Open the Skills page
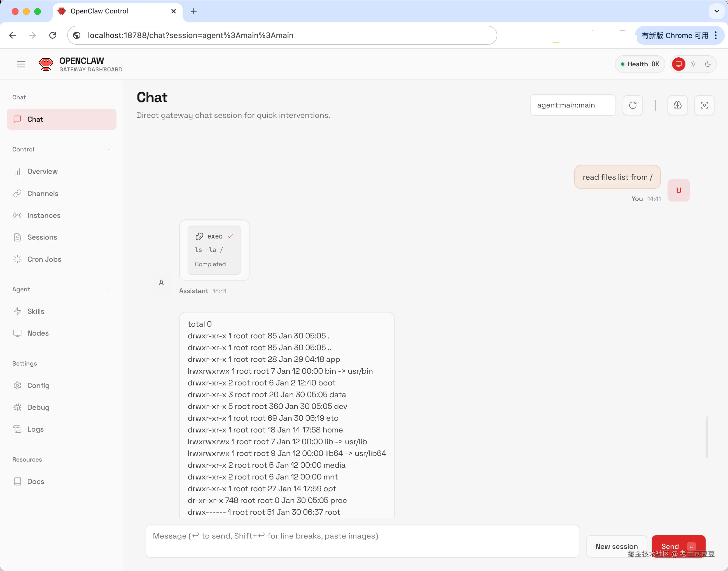Image resolution: width=728 pixels, height=571 pixels. coord(36,311)
